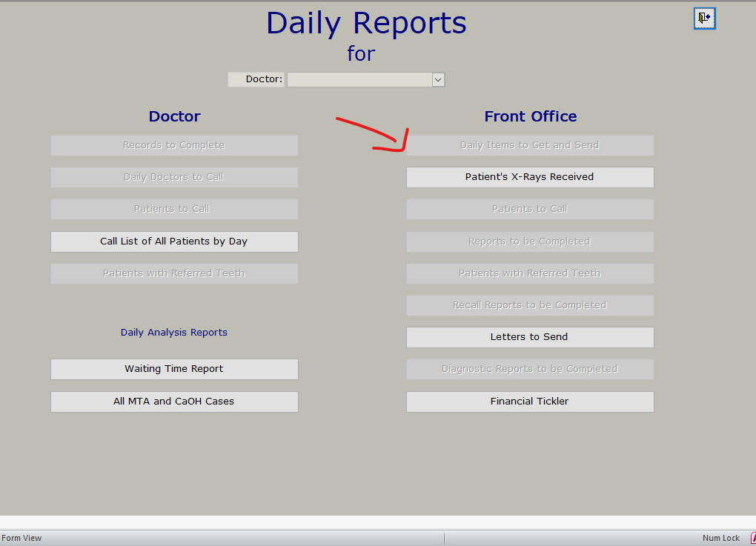Open All MTA and CaOH Cases report
Image resolution: width=756 pixels, height=546 pixels.
(174, 402)
